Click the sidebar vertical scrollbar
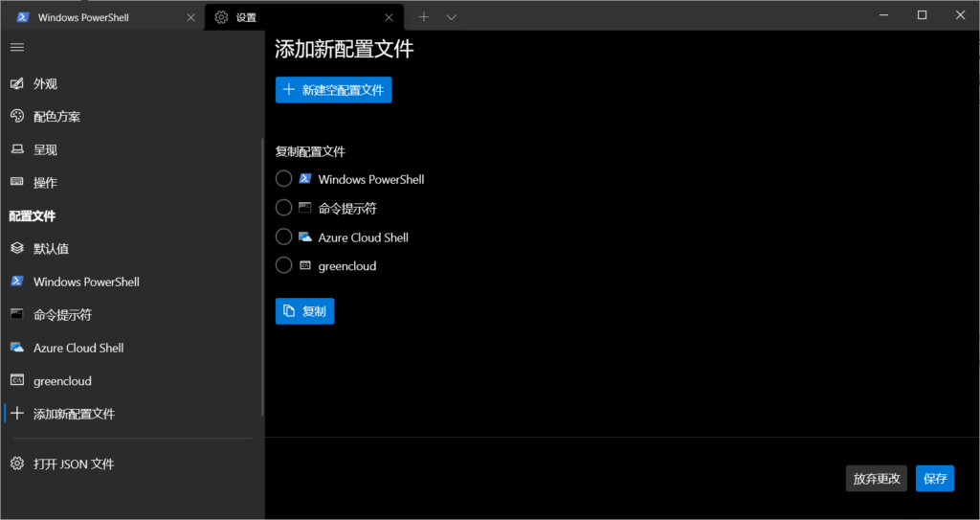 point(262,277)
